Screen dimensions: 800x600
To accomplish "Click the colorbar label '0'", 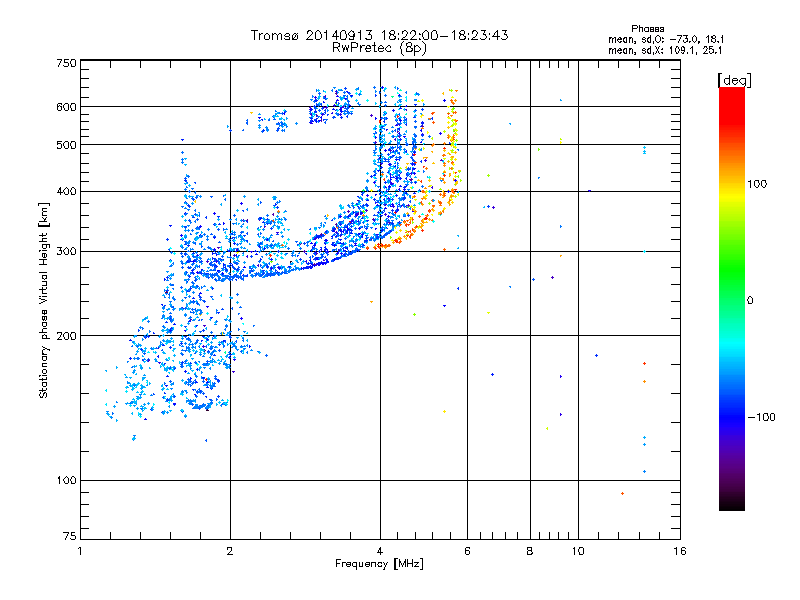I will (750, 301).
